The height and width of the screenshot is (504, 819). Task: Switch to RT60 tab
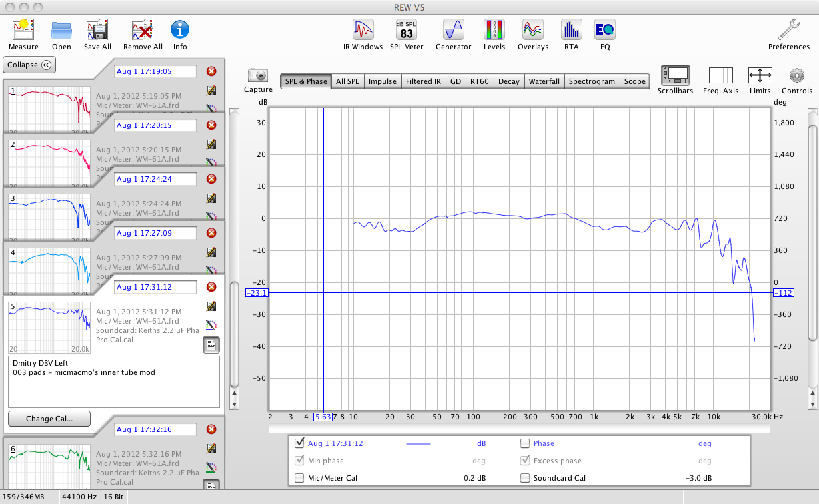click(x=480, y=81)
